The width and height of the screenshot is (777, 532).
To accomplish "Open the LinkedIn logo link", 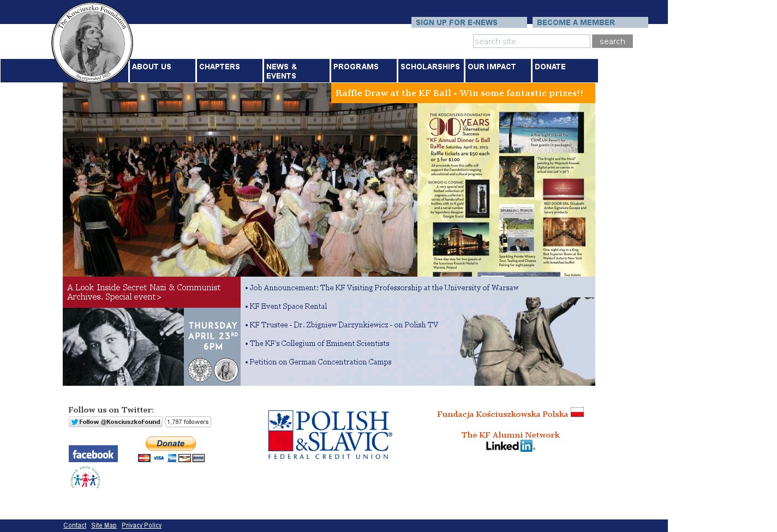I will click(x=510, y=446).
